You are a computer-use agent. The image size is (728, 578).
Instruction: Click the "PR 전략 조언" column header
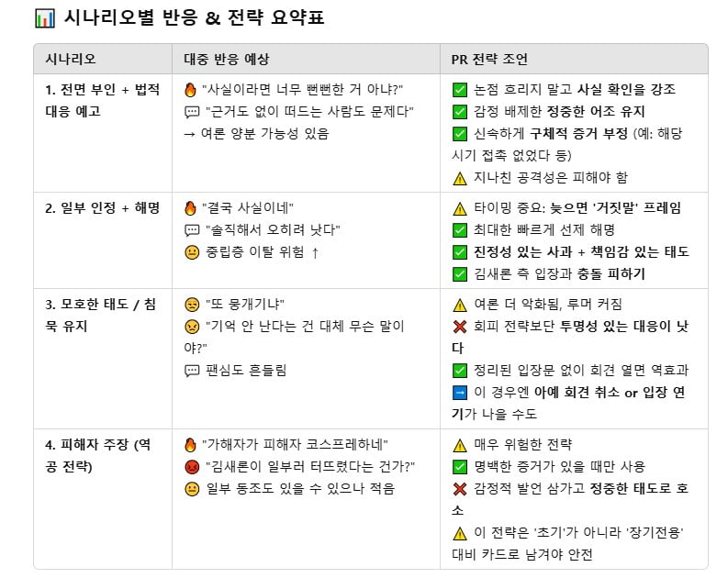click(489, 59)
